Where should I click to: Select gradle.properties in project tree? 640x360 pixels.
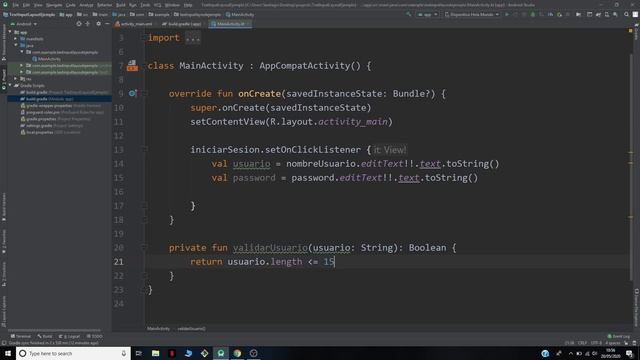click(x=56, y=119)
